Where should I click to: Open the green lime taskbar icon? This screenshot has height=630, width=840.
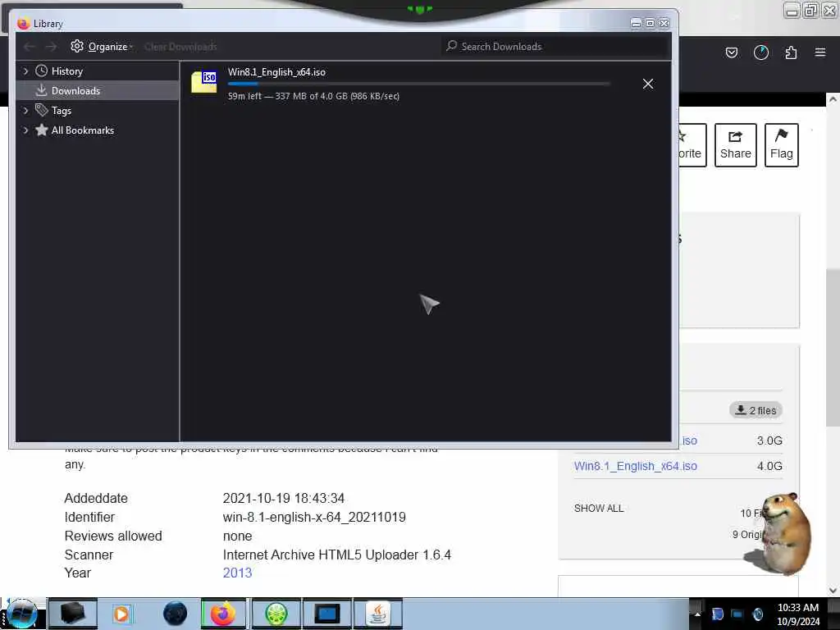point(276,614)
